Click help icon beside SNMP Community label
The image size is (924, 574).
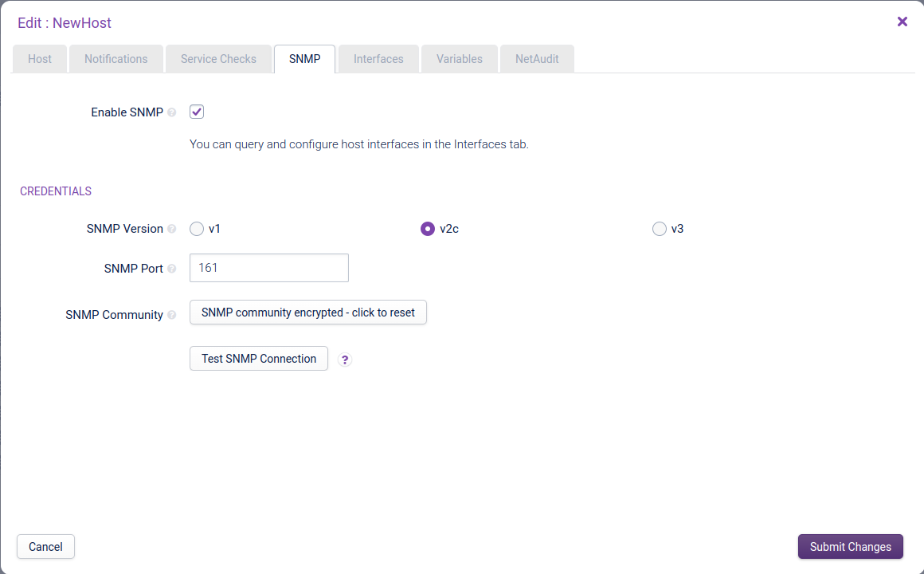click(172, 315)
